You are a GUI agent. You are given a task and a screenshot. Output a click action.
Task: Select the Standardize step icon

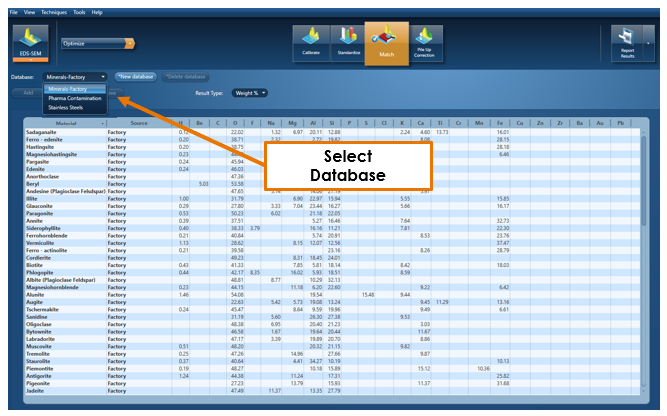[x=349, y=39]
